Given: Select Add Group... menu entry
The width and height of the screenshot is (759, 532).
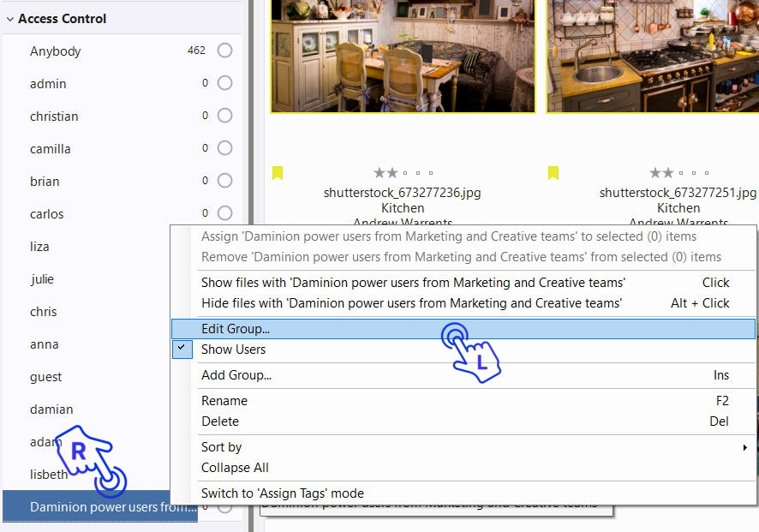Looking at the screenshot, I should pos(236,375).
